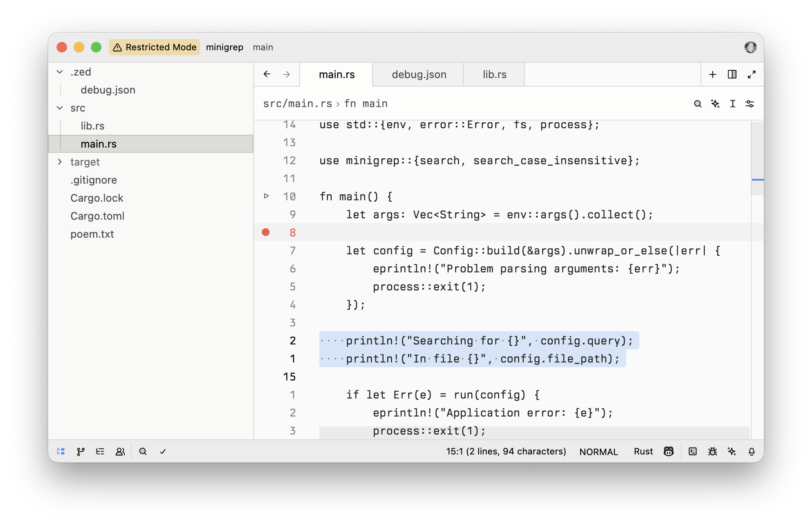Open inline assist sparkle icon in editor toolbar
The image size is (812, 526).
[715, 104]
